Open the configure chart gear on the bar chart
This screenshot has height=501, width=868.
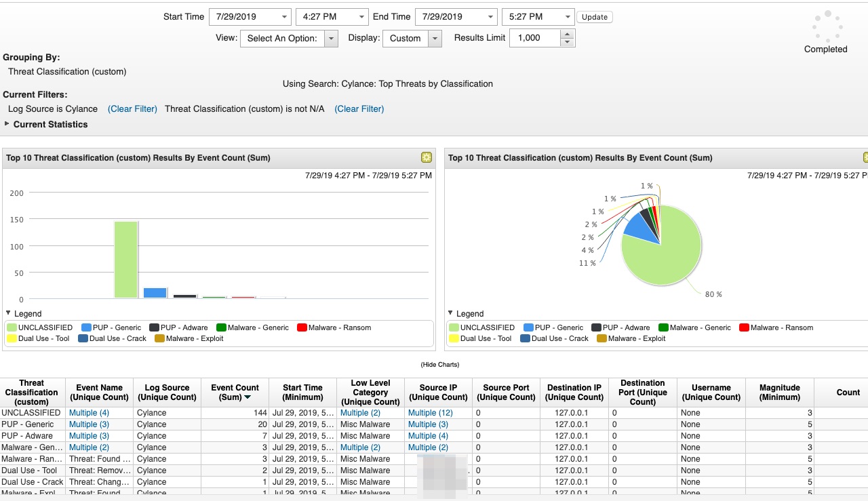(x=426, y=157)
